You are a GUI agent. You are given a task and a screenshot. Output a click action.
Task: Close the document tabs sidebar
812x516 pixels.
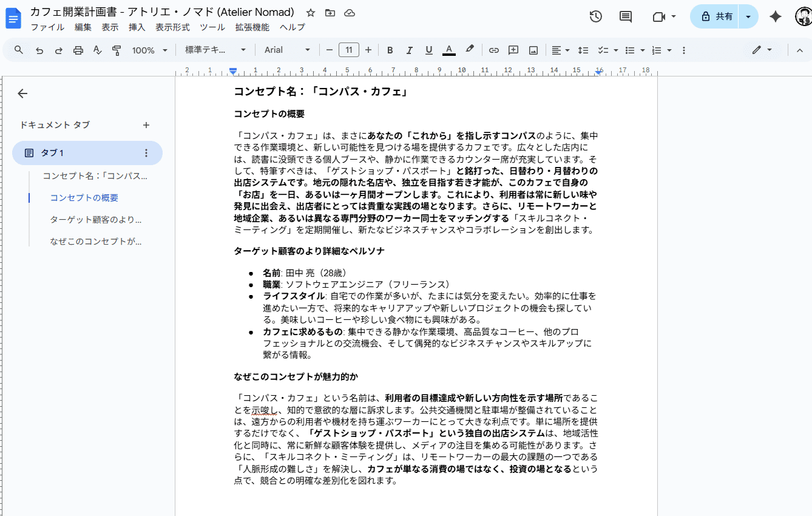pos(22,93)
